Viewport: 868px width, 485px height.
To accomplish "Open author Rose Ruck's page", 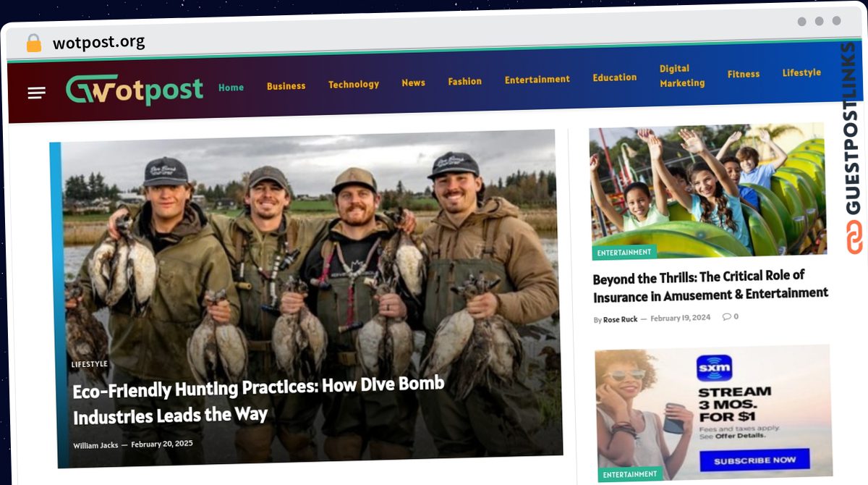I will (621, 319).
